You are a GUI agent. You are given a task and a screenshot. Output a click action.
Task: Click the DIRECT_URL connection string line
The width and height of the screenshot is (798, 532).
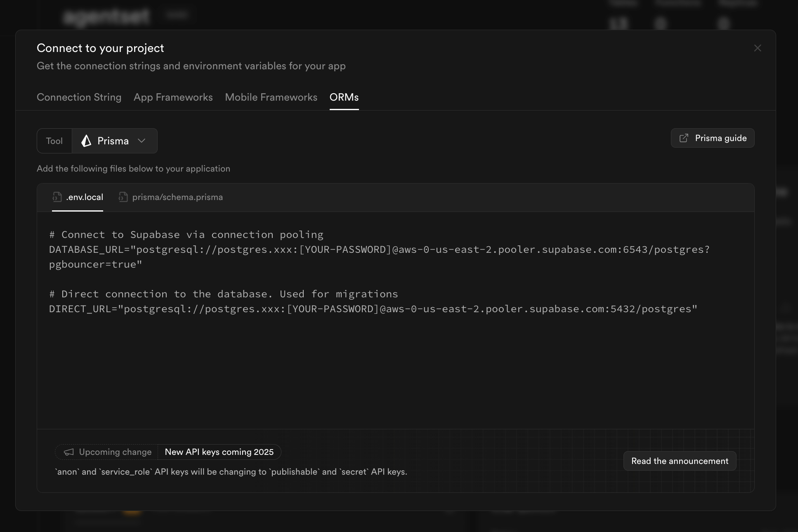pyautogui.click(x=373, y=309)
